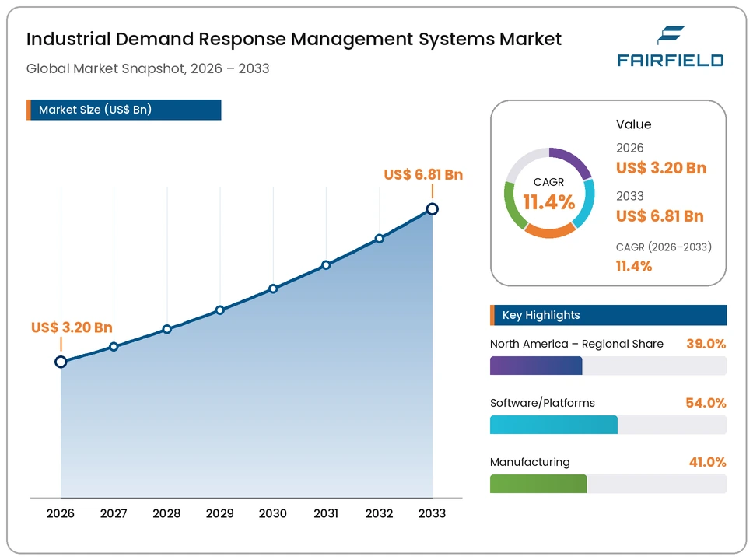The image size is (753, 560).
Task: Click the 2030 x-axis label
Action: (273, 513)
